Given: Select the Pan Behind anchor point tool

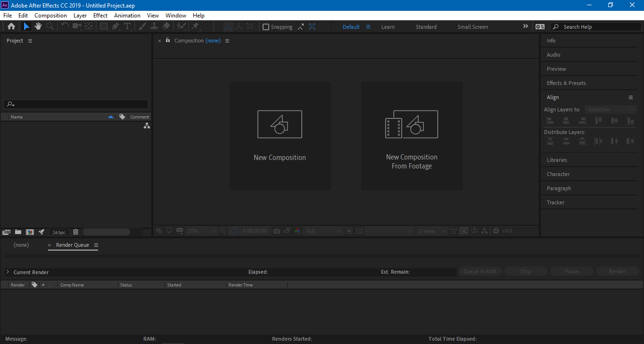Looking at the screenshot, I should coord(88,26).
